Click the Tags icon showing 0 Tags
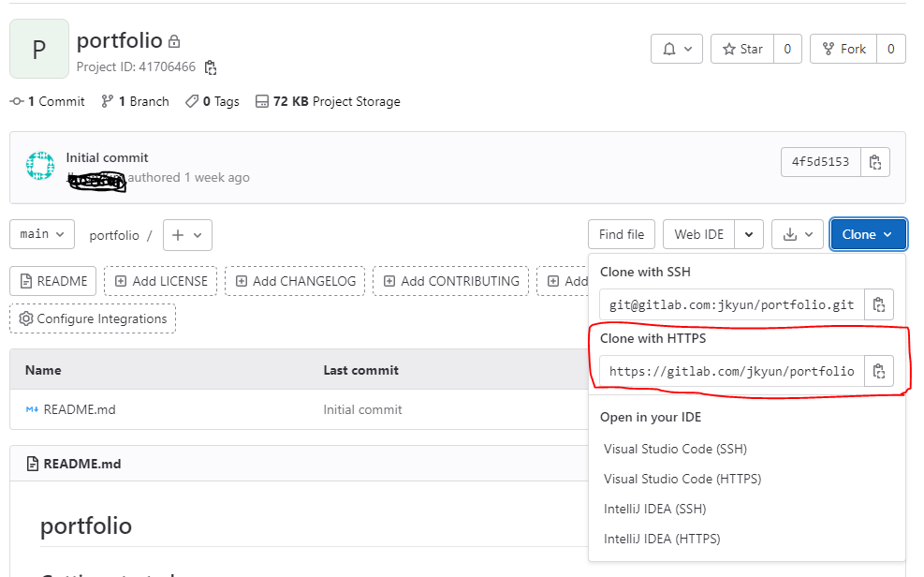 click(191, 101)
